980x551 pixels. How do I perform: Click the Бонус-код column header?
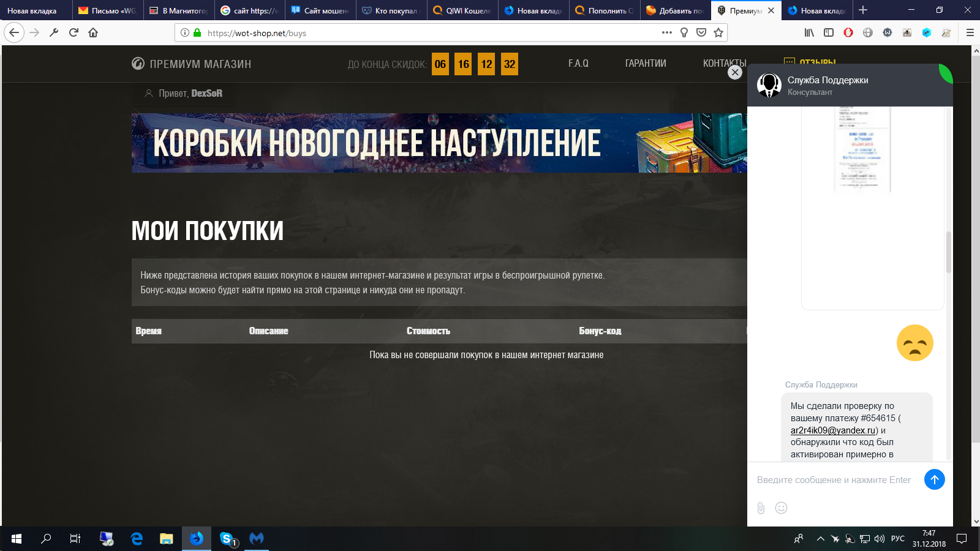[600, 331]
